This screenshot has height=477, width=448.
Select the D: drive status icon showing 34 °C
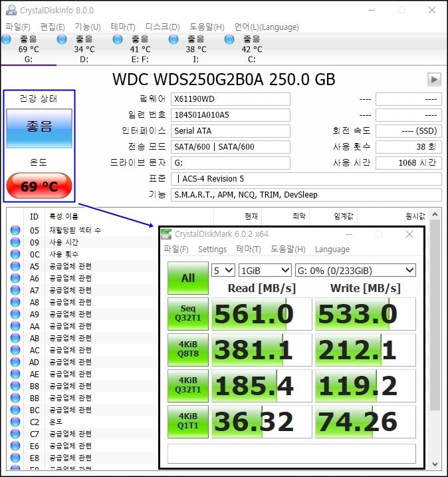(x=62, y=39)
